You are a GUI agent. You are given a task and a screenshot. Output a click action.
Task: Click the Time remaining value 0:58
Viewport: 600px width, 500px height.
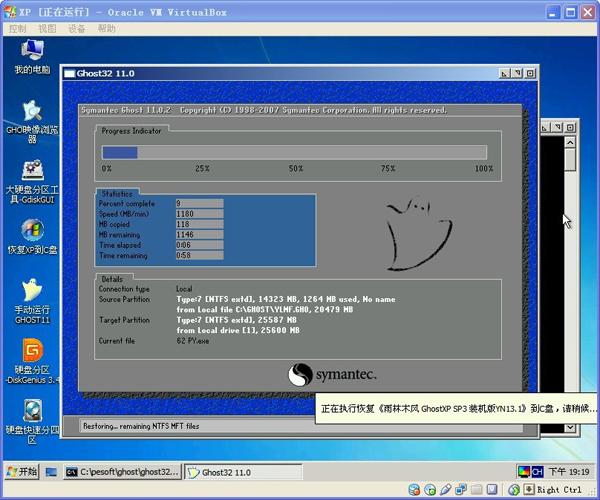(x=199, y=255)
